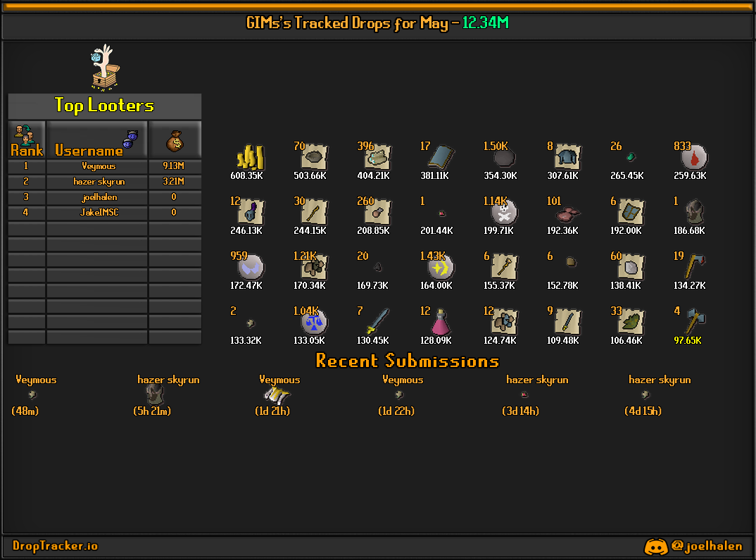Image resolution: width=756 pixels, height=560 pixels.
Task: Select the noted item worth 208.85K
Action: click(377, 212)
